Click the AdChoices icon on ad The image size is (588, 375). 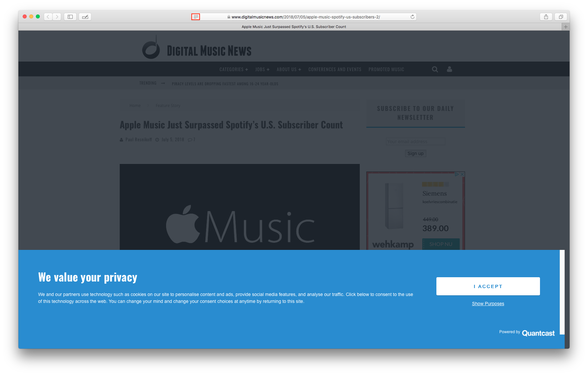pos(457,174)
